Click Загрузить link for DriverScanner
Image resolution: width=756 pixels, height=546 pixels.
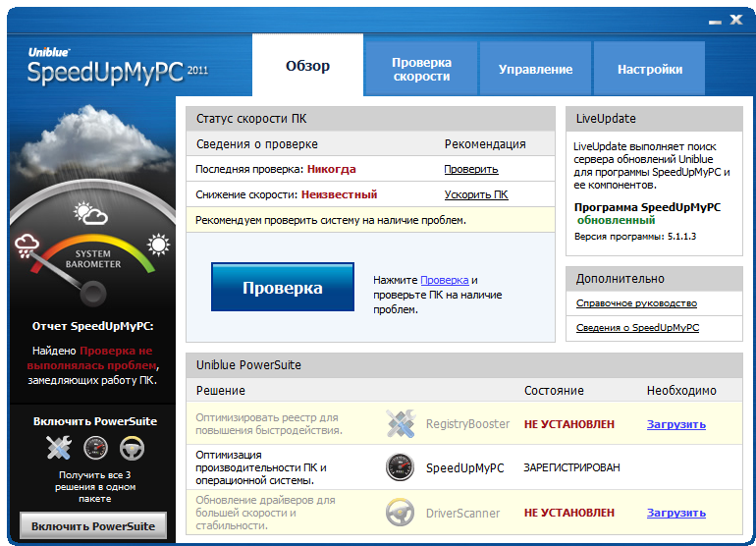pyautogui.click(x=675, y=513)
